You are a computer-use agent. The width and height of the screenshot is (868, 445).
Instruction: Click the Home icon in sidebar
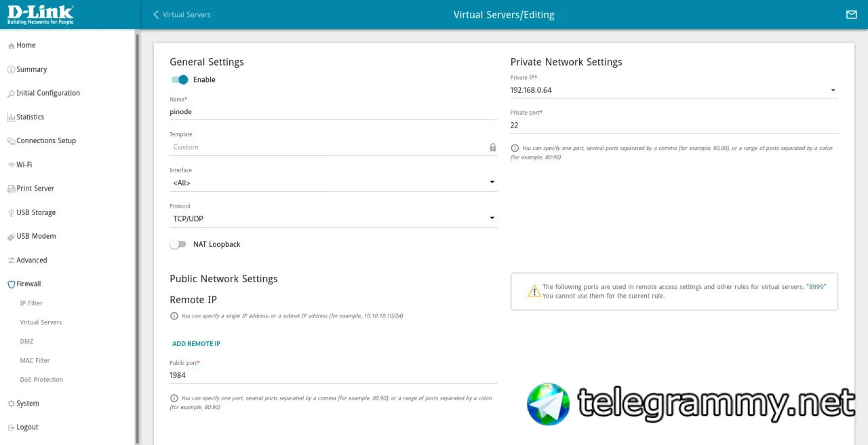[11, 45]
